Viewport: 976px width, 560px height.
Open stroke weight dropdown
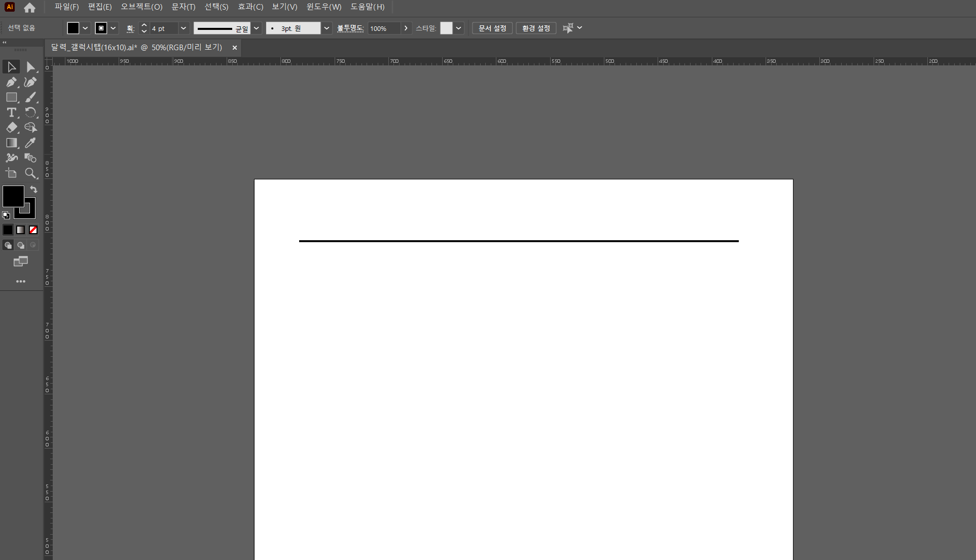pyautogui.click(x=183, y=28)
